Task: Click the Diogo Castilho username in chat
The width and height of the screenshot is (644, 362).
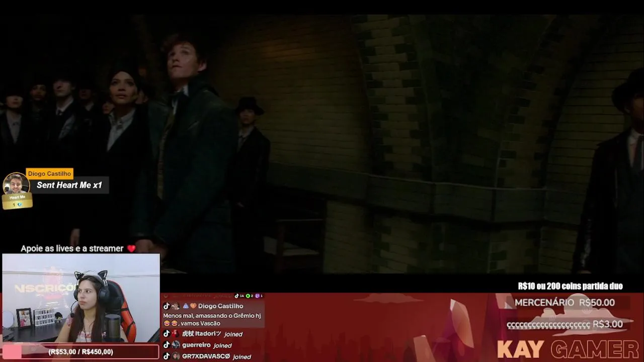Action: click(x=220, y=306)
